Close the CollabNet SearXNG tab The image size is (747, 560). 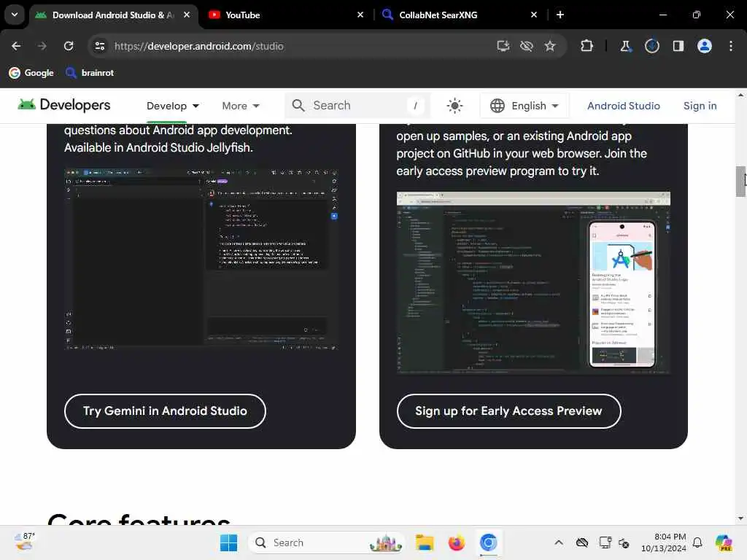[x=533, y=15]
